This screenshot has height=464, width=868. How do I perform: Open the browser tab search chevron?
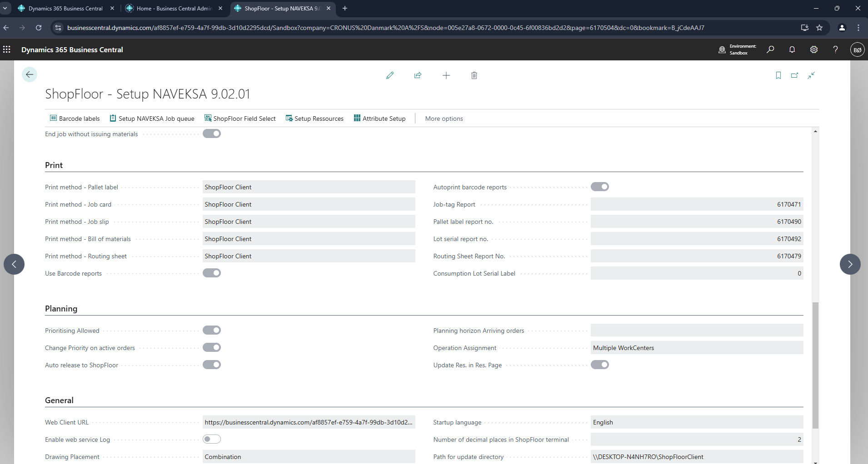pos(5,8)
